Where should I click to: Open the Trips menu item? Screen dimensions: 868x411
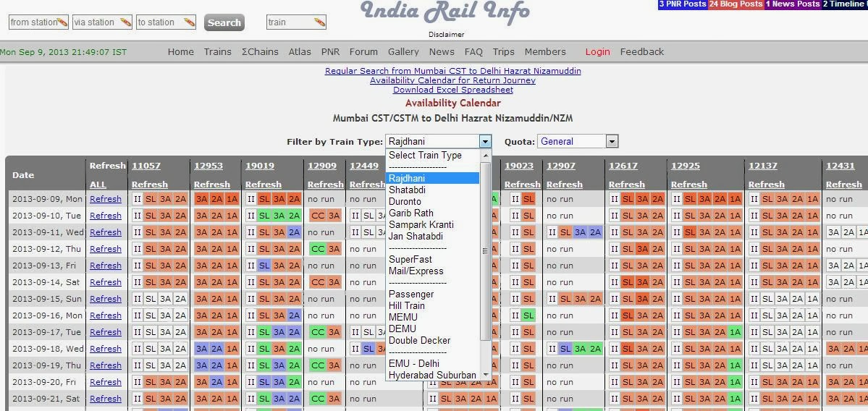pos(504,51)
